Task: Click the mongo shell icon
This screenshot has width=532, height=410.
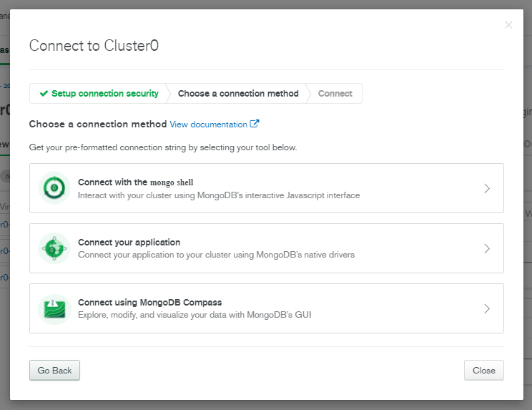Action: click(x=54, y=188)
